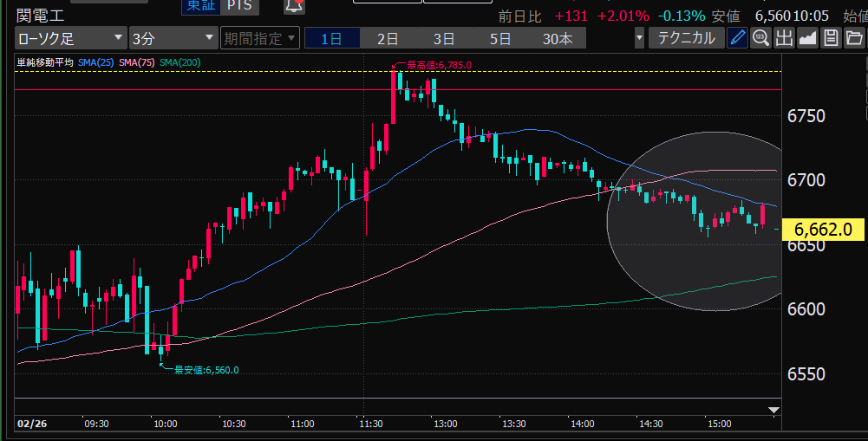Click the テクニカル button
868x441 pixels.
tap(687, 38)
